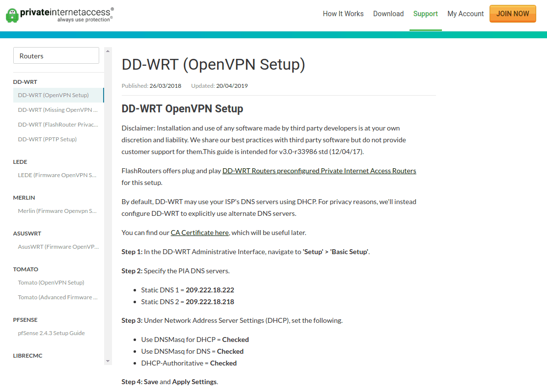Click the Private Internet Access padlock logo
The height and width of the screenshot is (392, 547).
pos(12,15)
